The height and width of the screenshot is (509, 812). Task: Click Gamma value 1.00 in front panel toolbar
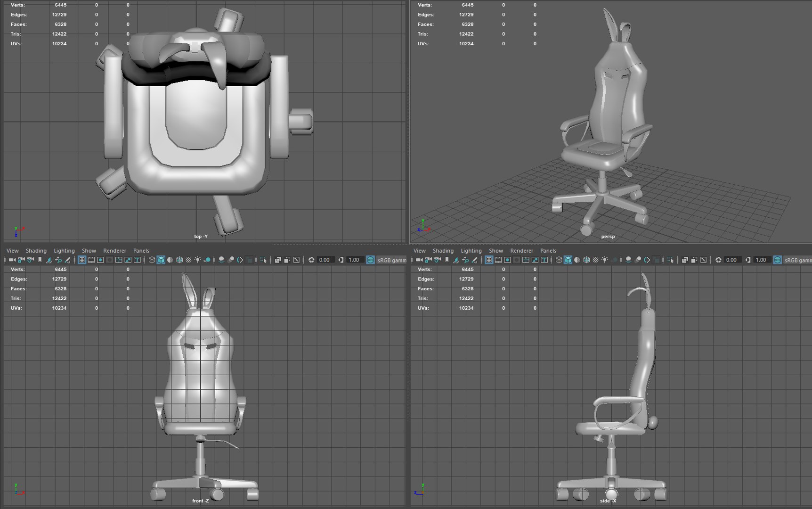(x=355, y=260)
